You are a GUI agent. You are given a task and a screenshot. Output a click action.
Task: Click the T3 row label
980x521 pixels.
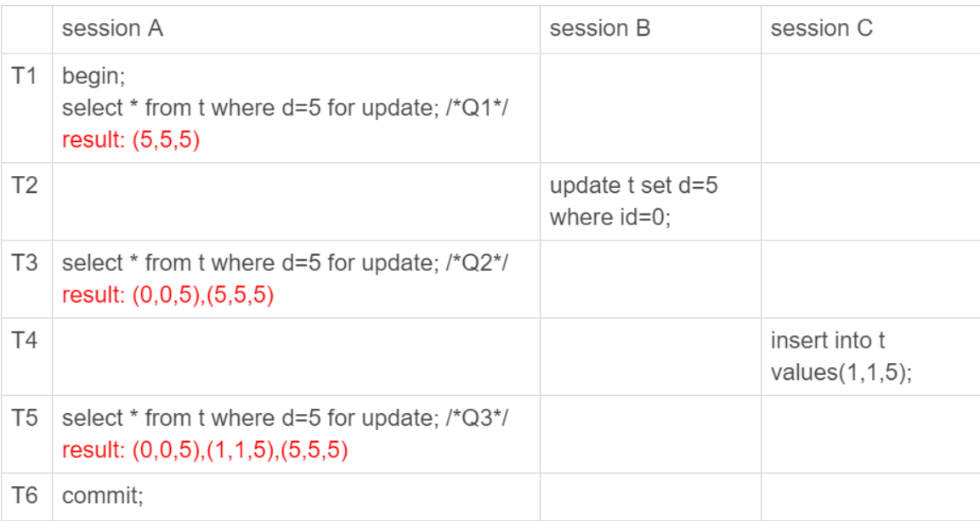(25, 263)
